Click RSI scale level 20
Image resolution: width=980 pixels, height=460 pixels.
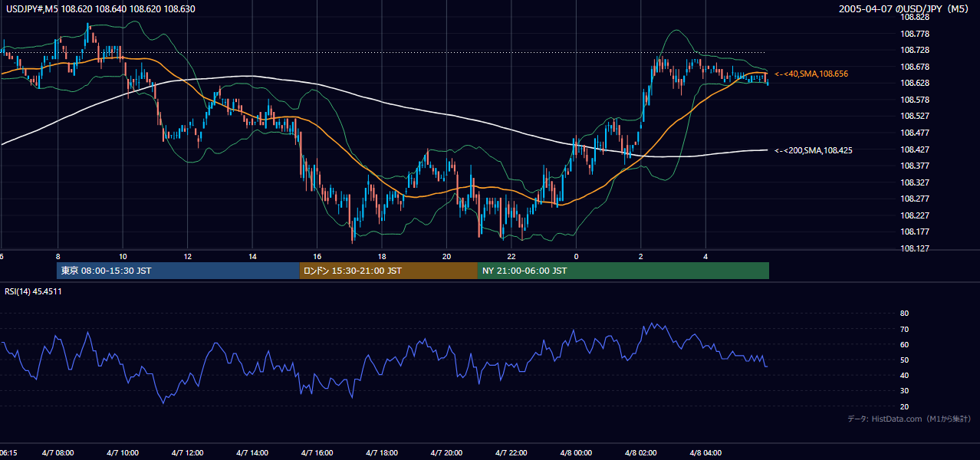(905, 406)
